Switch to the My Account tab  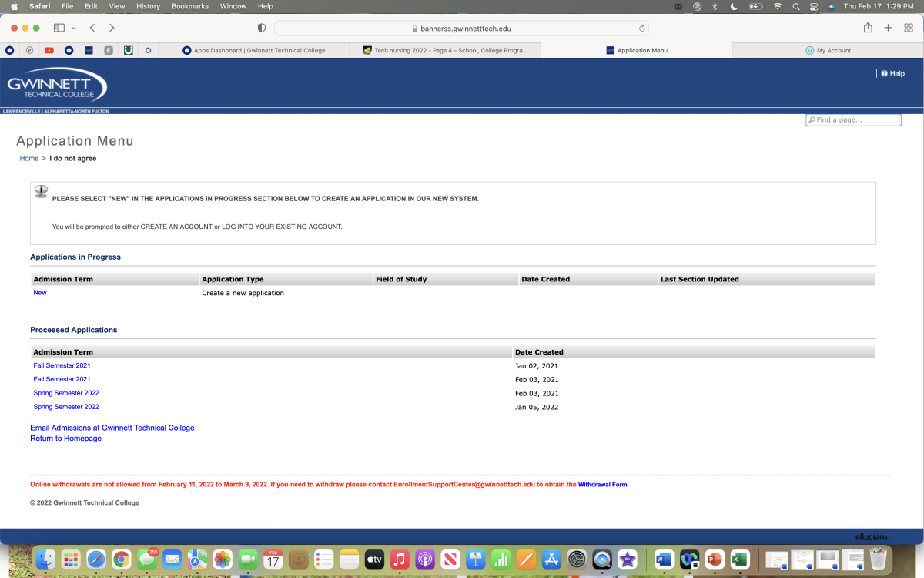828,50
